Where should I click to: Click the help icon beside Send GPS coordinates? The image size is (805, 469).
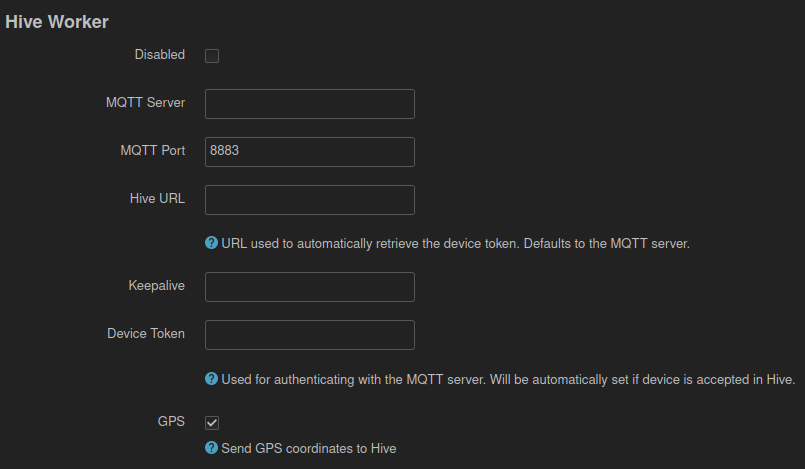(x=211, y=447)
